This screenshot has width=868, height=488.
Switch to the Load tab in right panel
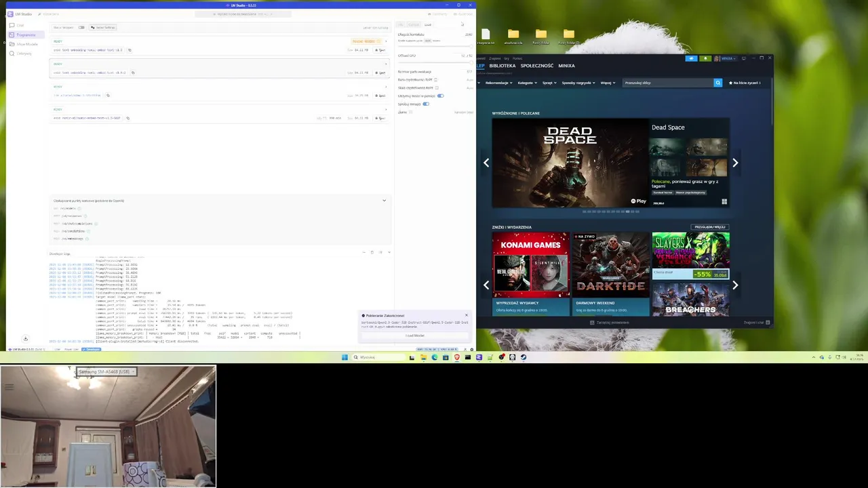pos(428,24)
